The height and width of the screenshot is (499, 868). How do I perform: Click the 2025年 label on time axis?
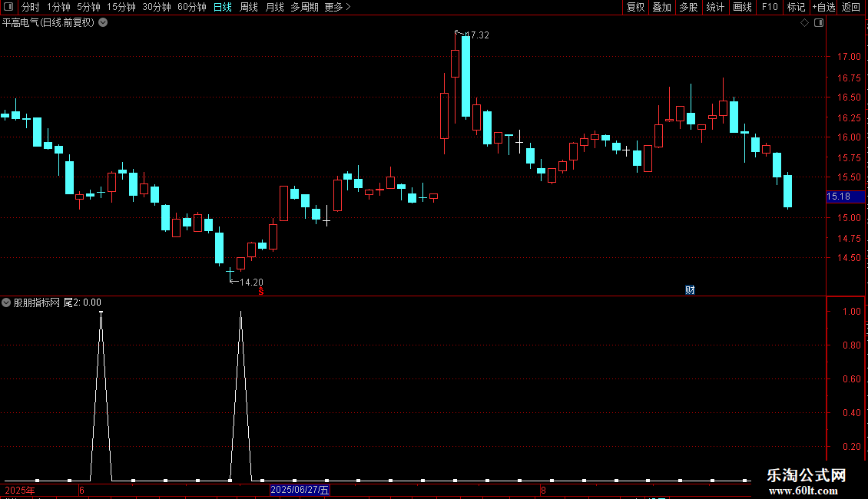point(20,490)
